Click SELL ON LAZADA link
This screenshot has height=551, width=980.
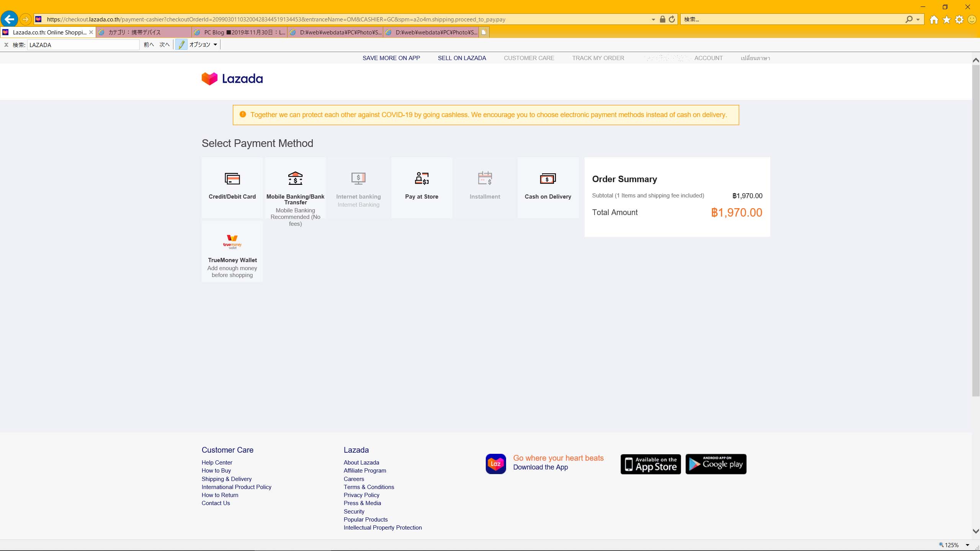(462, 58)
